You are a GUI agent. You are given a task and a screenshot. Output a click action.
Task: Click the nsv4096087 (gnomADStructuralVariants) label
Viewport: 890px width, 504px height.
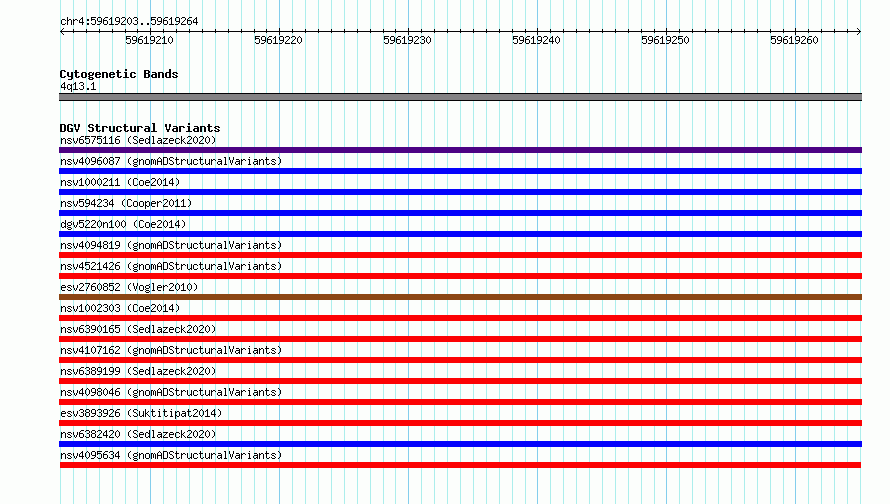(171, 161)
